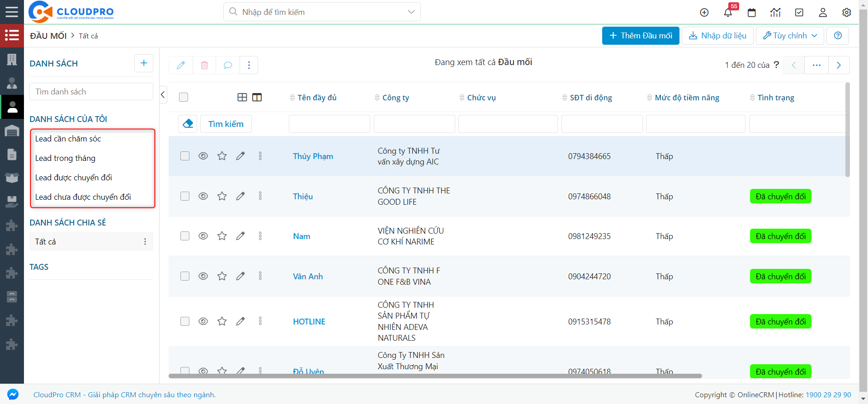The image size is (868, 404).
Task: Add a new list with plus button
Action: click(x=144, y=63)
